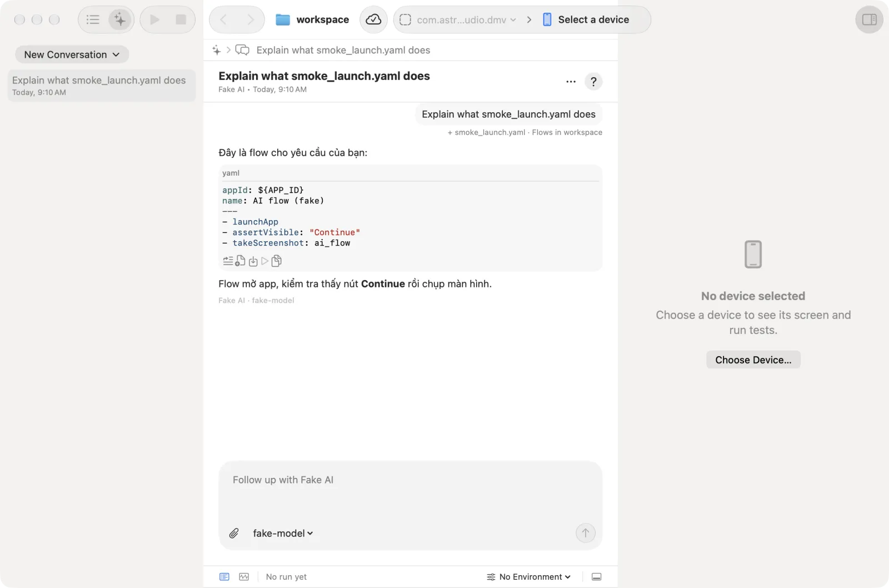Image resolution: width=889 pixels, height=588 pixels.
Task: Click the cloud sync icon button
Action: pos(373,19)
